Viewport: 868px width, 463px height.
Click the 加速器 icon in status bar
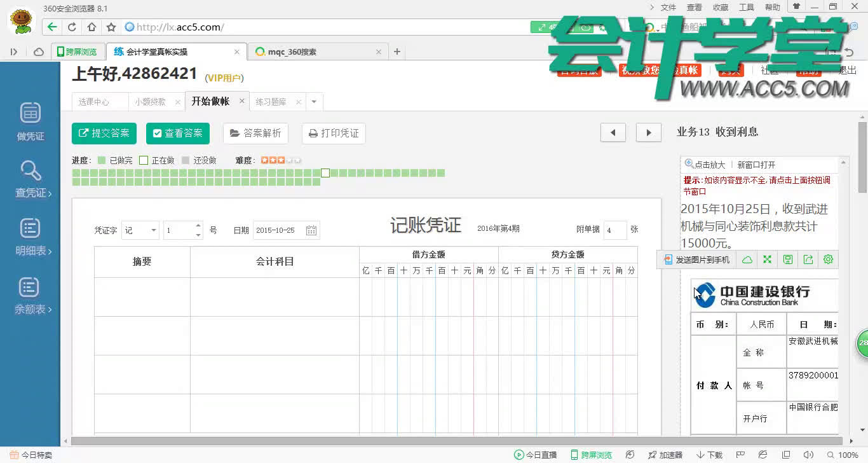pos(665,455)
